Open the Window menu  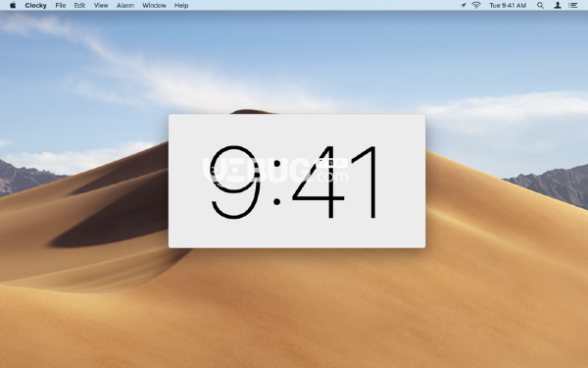154,5
